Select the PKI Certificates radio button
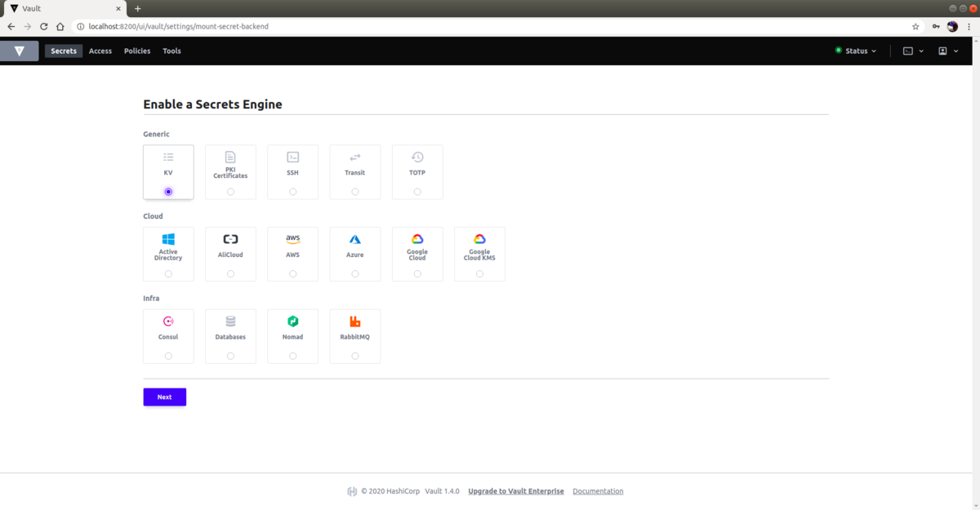 (x=230, y=192)
